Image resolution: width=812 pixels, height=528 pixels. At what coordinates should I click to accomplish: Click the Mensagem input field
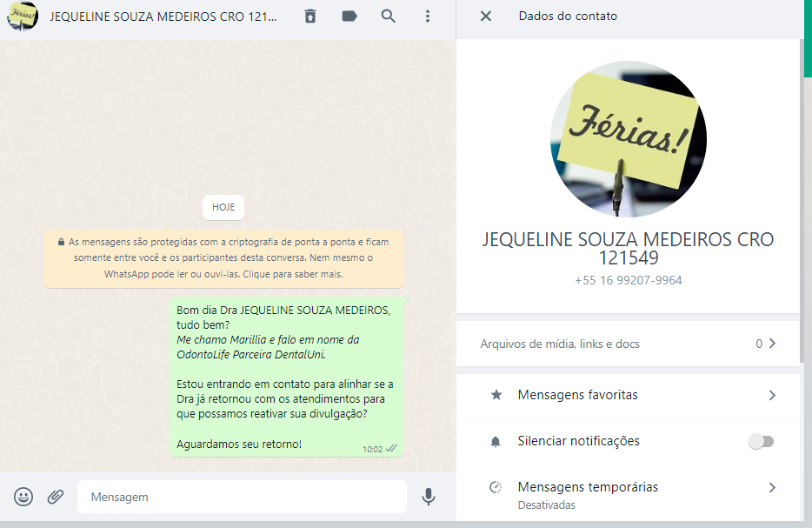coord(242,497)
